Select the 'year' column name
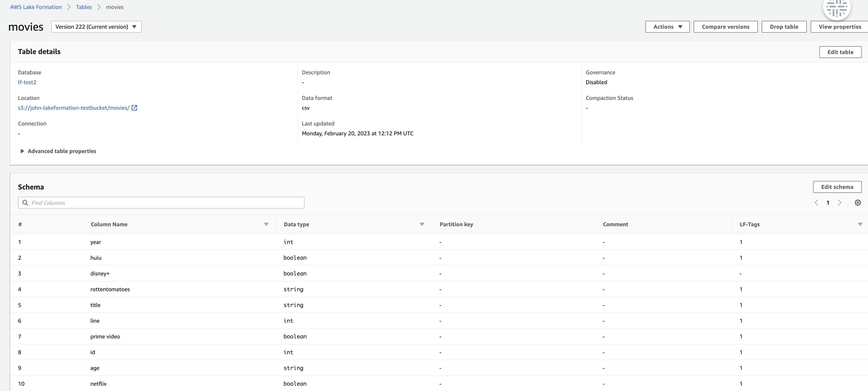Image resolution: width=868 pixels, height=391 pixels. (96, 242)
